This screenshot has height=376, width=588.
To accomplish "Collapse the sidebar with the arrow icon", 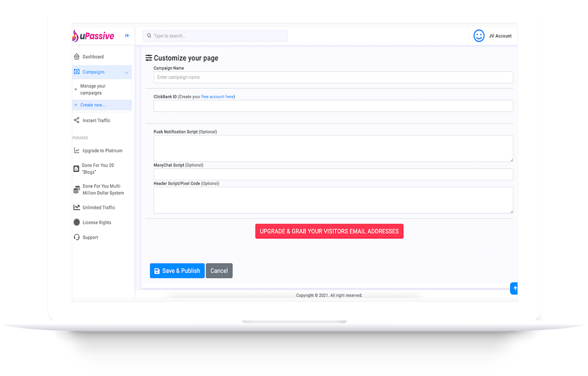I will tap(127, 36).
